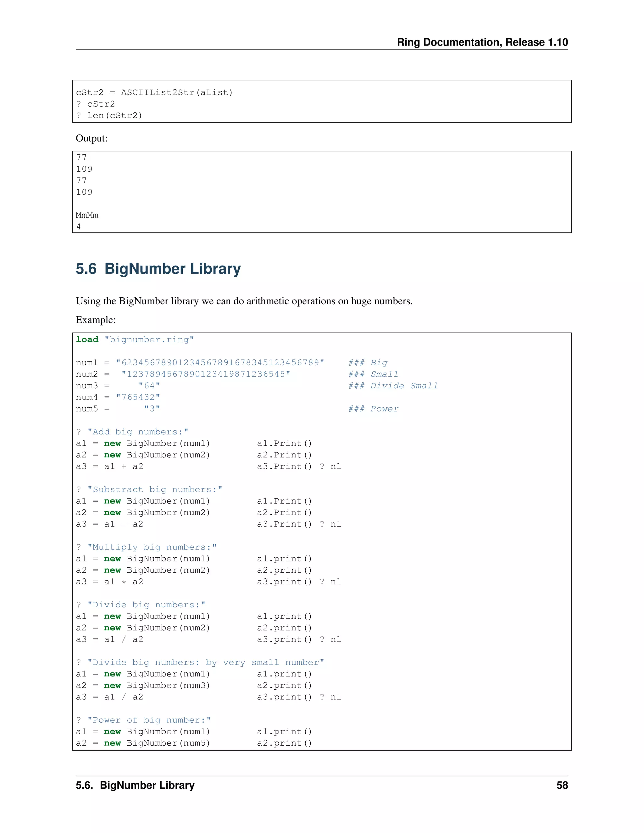Click page number 58 in footer
644x833 pixels.
coord(562,785)
